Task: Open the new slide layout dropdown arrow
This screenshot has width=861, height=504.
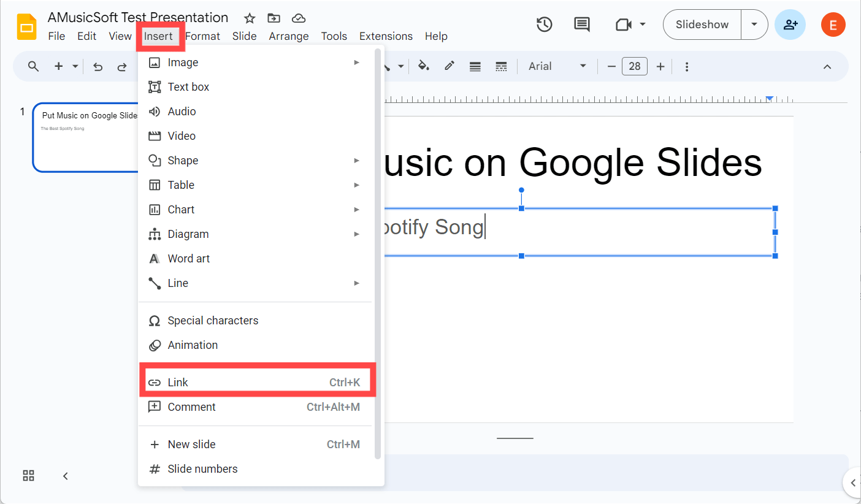Action: (x=75, y=66)
